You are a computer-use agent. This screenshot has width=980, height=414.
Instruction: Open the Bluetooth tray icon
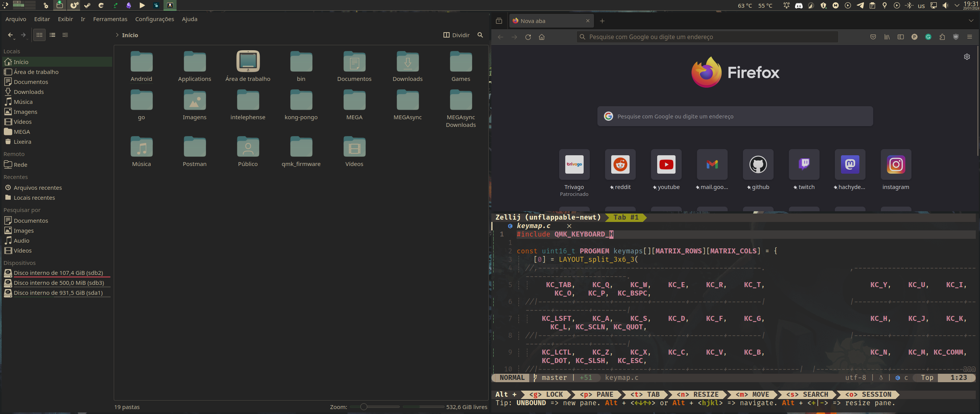909,5
